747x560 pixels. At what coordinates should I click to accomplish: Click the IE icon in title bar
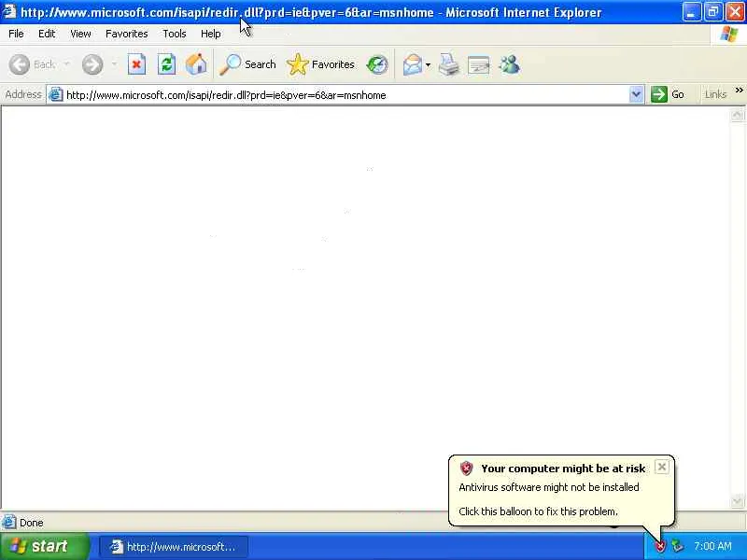pyautogui.click(x=9, y=11)
